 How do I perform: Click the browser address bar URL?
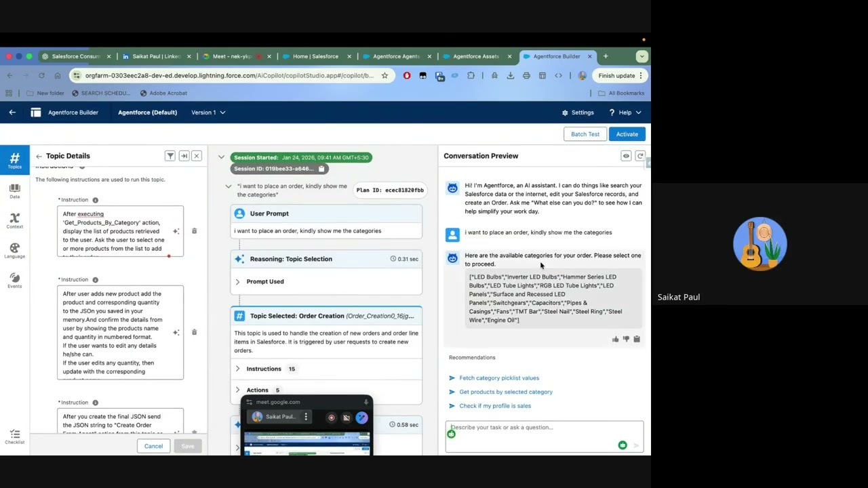[229, 76]
